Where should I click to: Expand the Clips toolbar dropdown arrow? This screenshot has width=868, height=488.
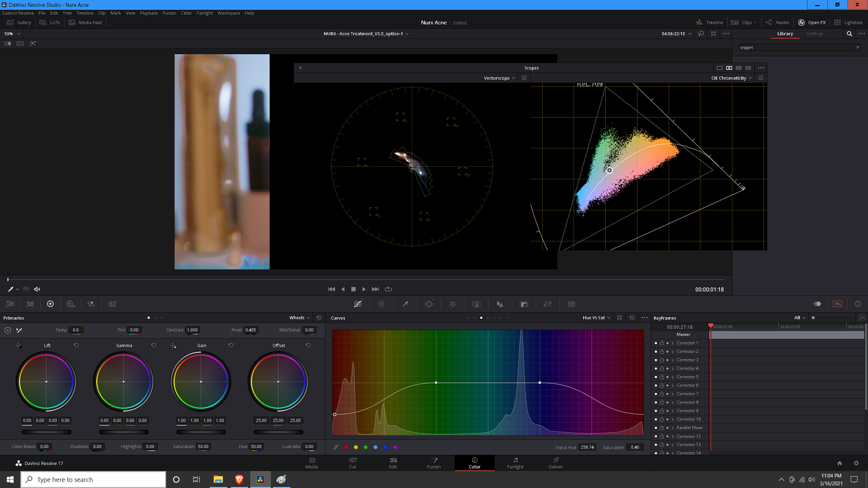click(755, 22)
